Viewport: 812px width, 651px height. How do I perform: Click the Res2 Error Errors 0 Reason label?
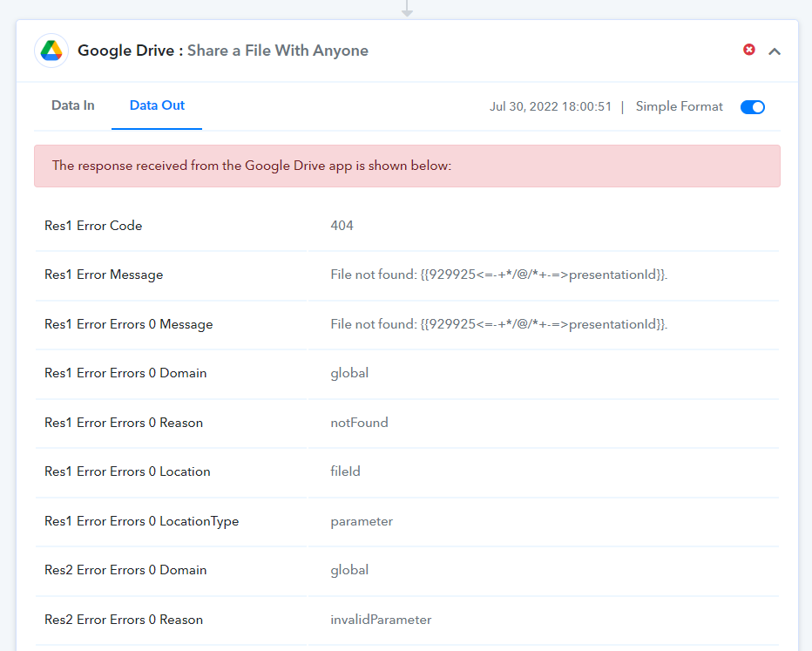click(x=124, y=620)
